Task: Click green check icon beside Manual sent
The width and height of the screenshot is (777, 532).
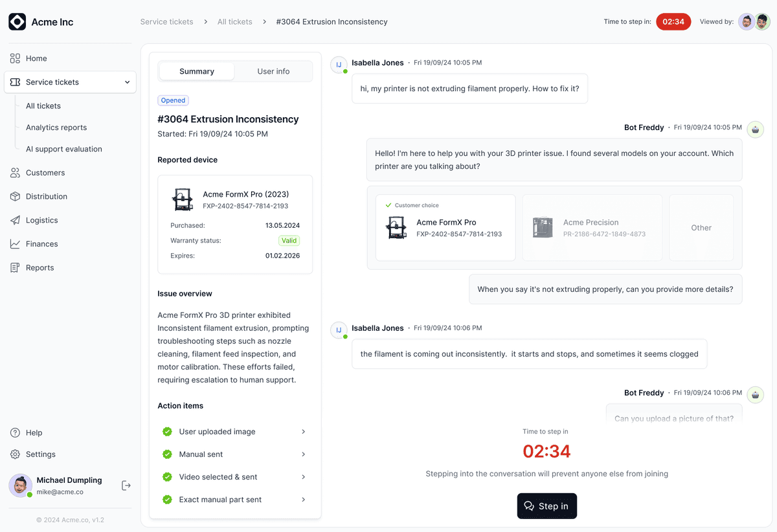Action: pyautogui.click(x=167, y=454)
